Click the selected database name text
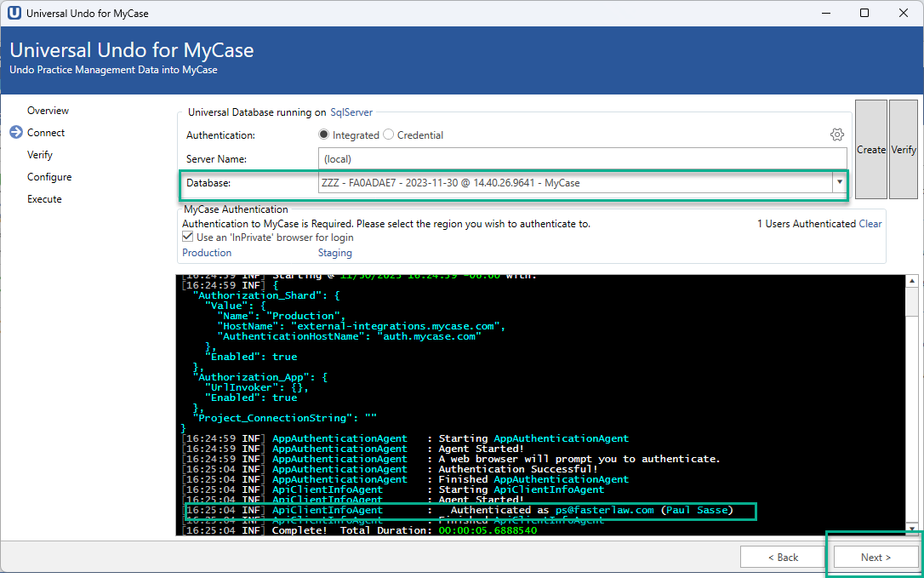924x578 pixels. (450, 183)
